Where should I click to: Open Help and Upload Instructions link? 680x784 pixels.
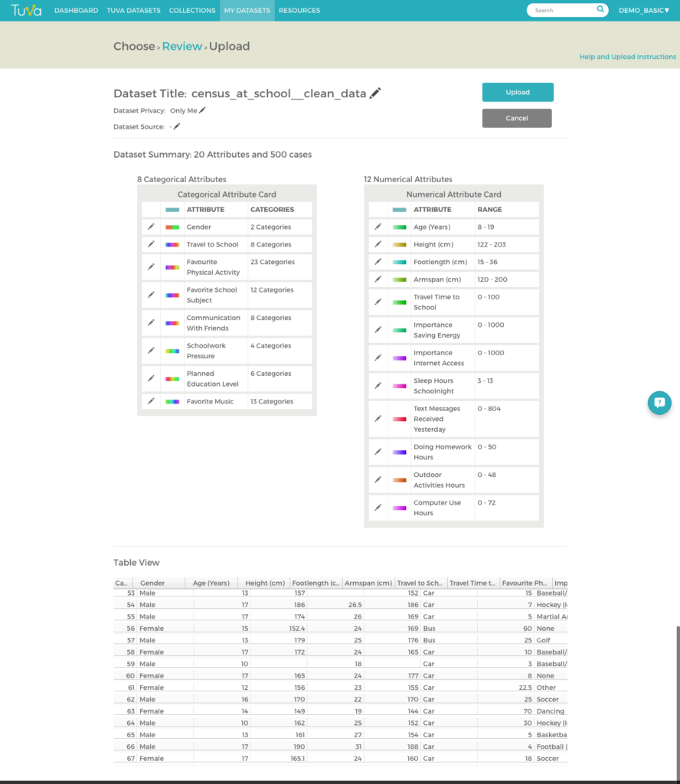click(627, 57)
